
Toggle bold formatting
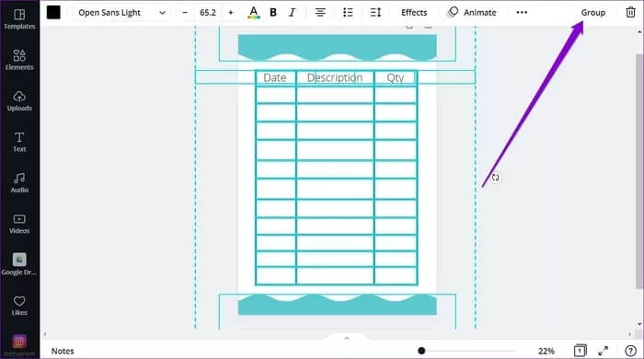point(273,13)
